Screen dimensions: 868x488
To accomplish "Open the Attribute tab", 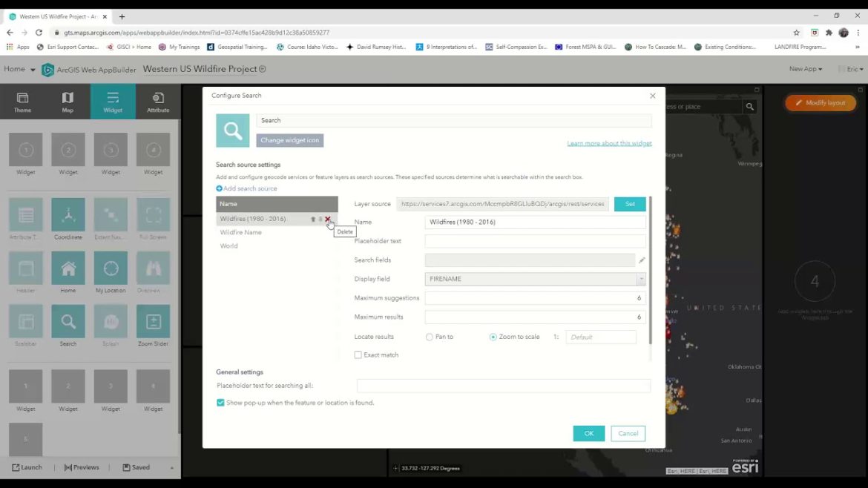I will pos(158,102).
